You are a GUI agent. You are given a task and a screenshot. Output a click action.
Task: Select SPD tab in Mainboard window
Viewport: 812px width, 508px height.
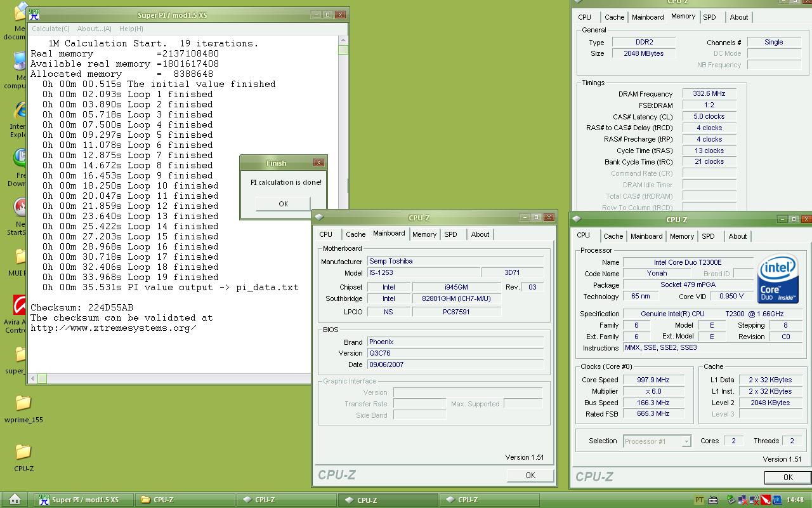pyautogui.click(x=450, y=234)
